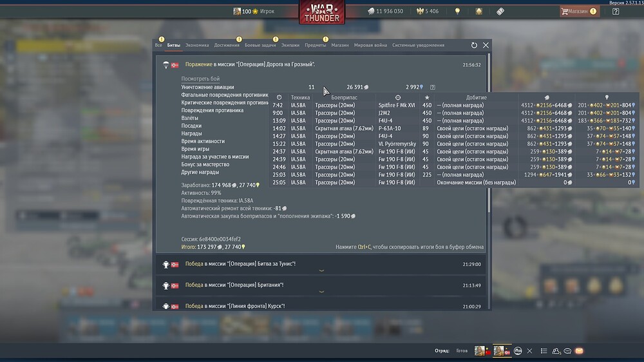Close the battle log window
Screen dimensions: 644x362
pos(486,45)
